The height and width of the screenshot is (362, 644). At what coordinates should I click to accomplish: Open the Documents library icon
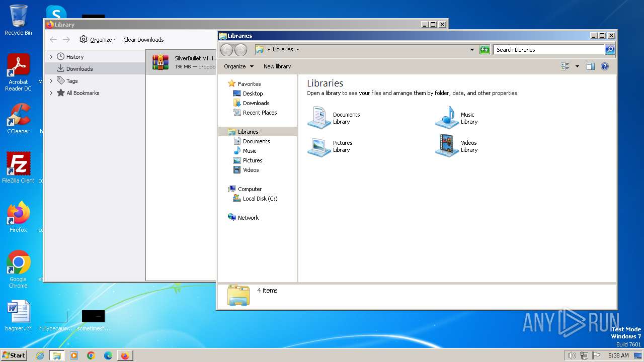click(319, 118)
